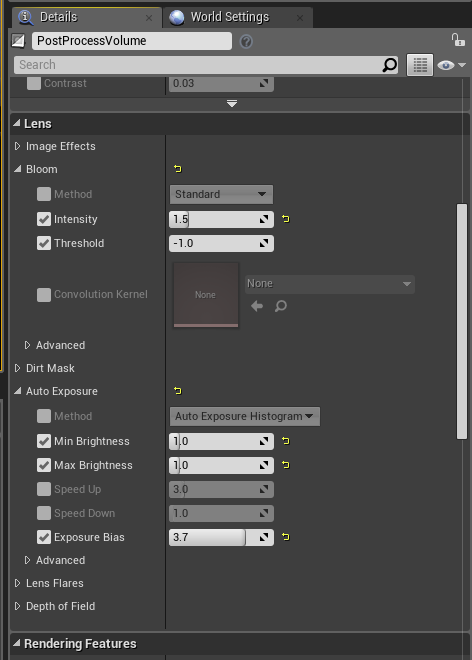Click the Bloom Intensity 1.5 slider field
The image size is (472, 660).
tap(221, 219)
